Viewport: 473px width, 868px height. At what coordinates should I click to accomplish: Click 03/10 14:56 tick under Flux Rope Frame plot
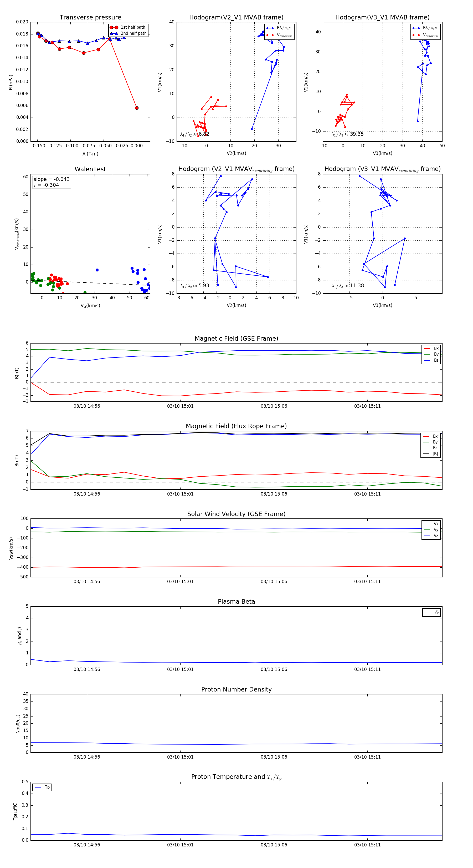(87, 494)
